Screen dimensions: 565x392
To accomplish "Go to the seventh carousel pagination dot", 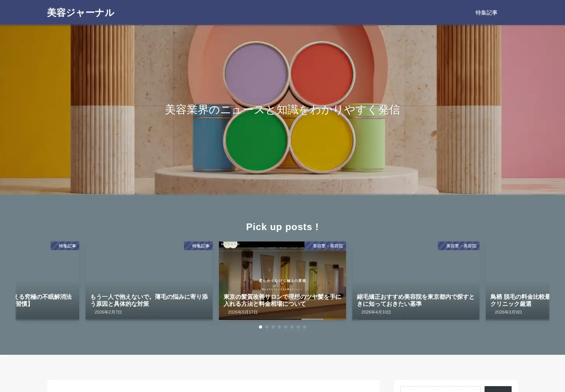I will click(x=298, y=327).
